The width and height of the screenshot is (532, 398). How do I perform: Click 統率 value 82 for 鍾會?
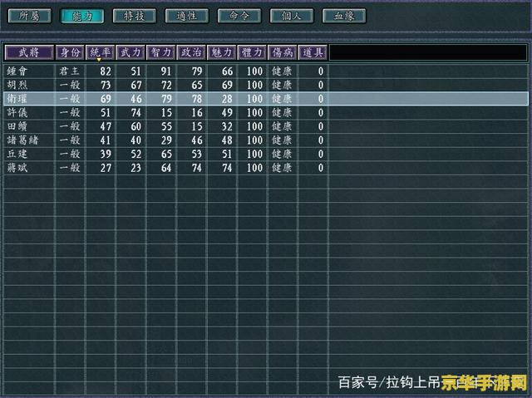(x=106, y=71)
